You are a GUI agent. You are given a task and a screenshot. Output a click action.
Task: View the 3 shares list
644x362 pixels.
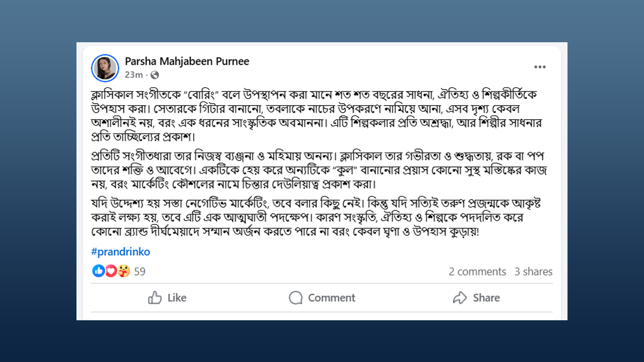(533, 271)
